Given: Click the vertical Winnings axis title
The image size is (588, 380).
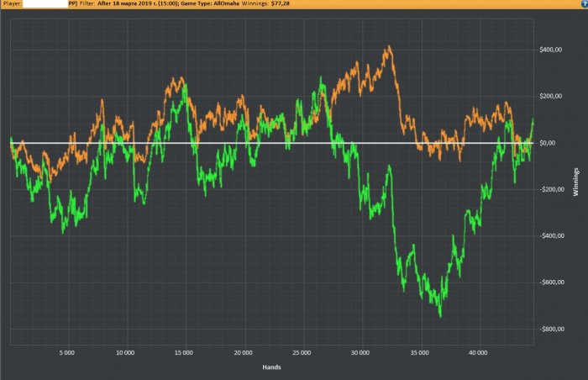Looking at the screenshot, I should coord(575,182).
